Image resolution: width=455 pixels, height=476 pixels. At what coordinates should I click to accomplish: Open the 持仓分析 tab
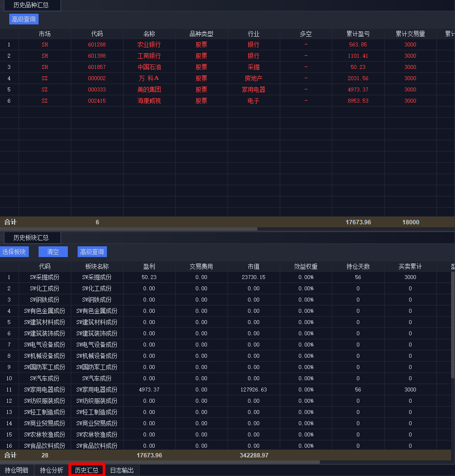pyautogui.click(x=52, y=470)
